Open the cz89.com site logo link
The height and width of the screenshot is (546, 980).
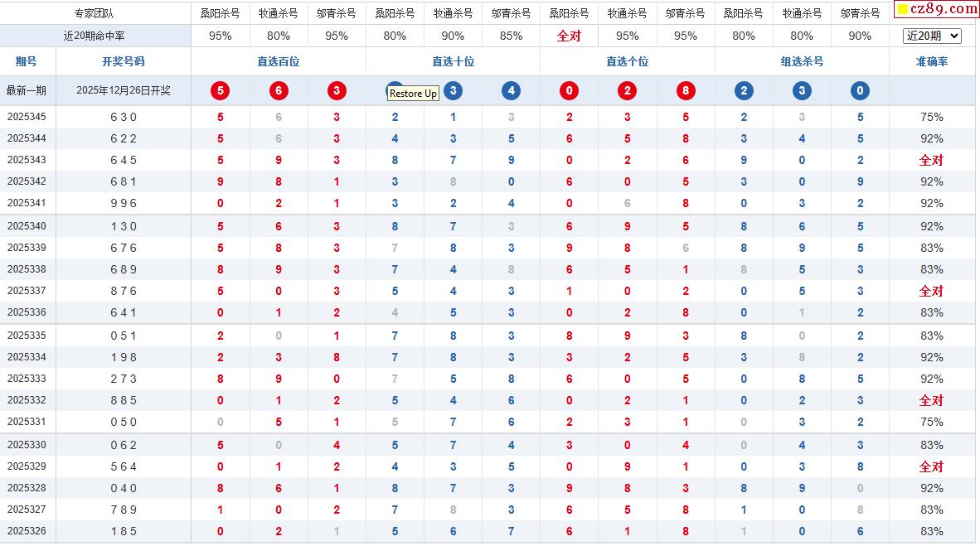pyautogui.click(x=937, y=9)
